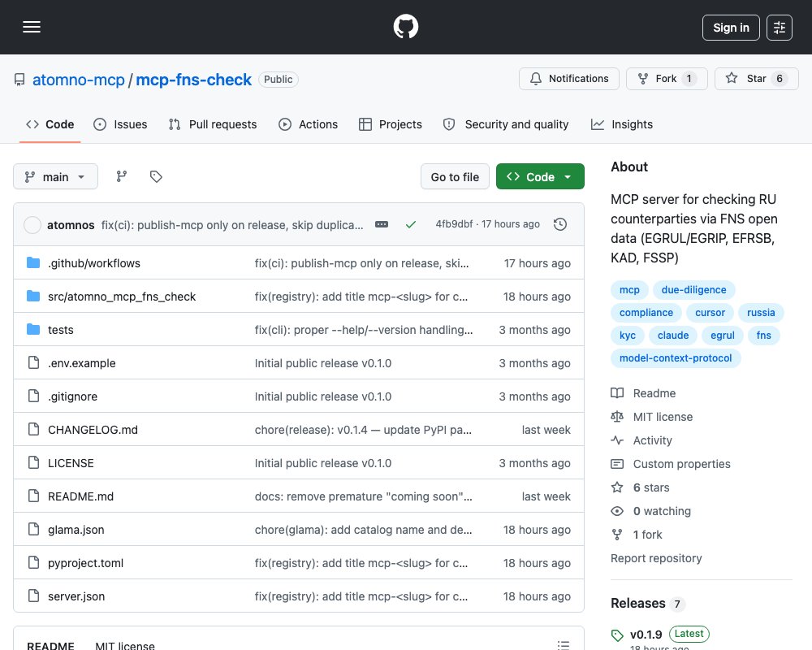Open the README.md file
This screenshot has width=812, height=650.
tap(80, 496)
